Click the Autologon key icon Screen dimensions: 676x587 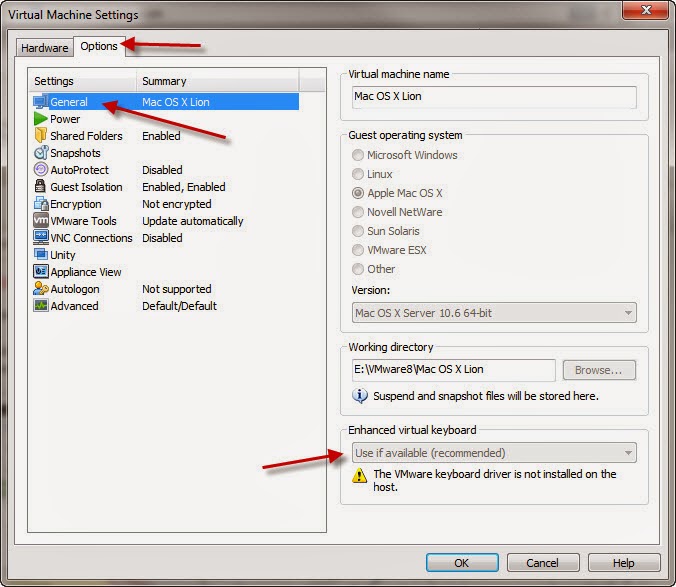[41, 288]
